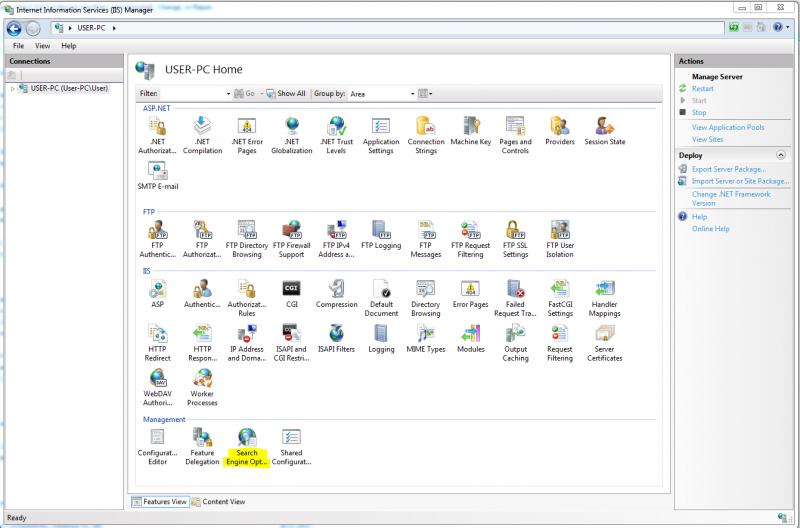This screenshot has height=528, width=800.
Task: Click the Back navigation arrow
Action: coord(14,29)
